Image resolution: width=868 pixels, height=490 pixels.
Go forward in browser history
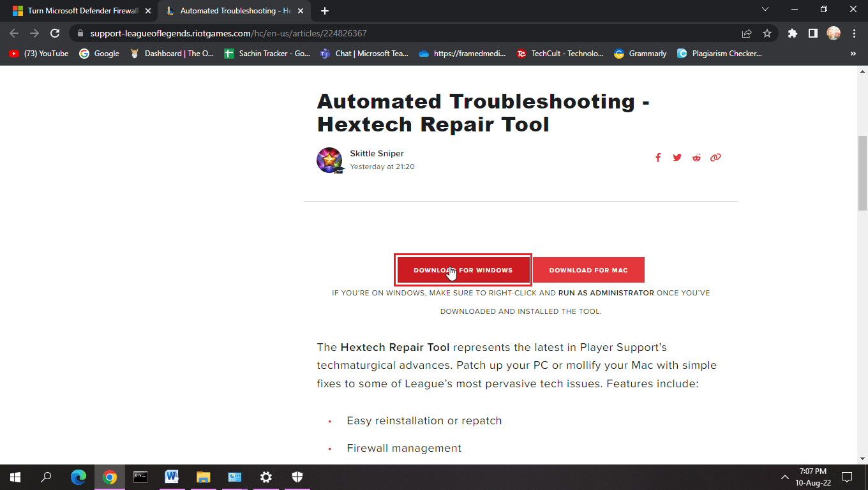point(34,33)
